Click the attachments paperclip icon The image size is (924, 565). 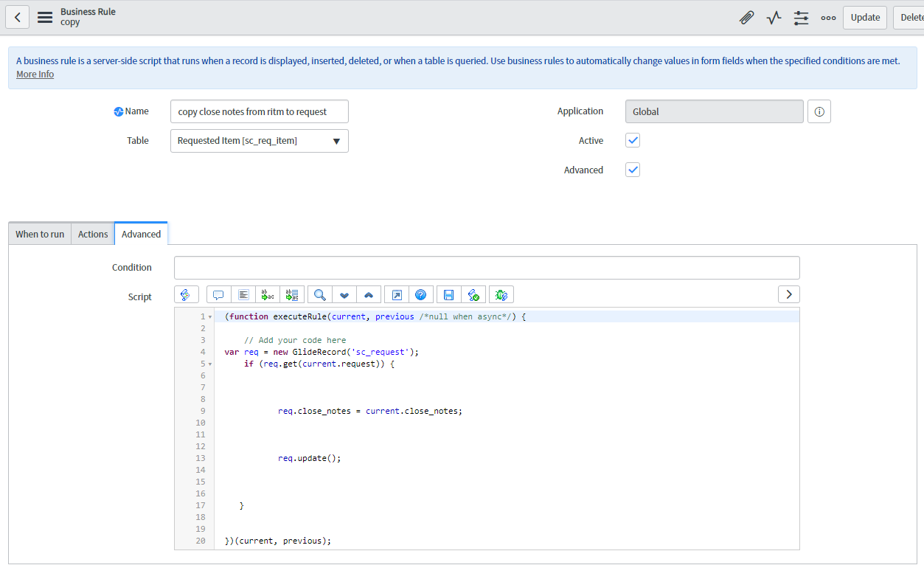746,18
